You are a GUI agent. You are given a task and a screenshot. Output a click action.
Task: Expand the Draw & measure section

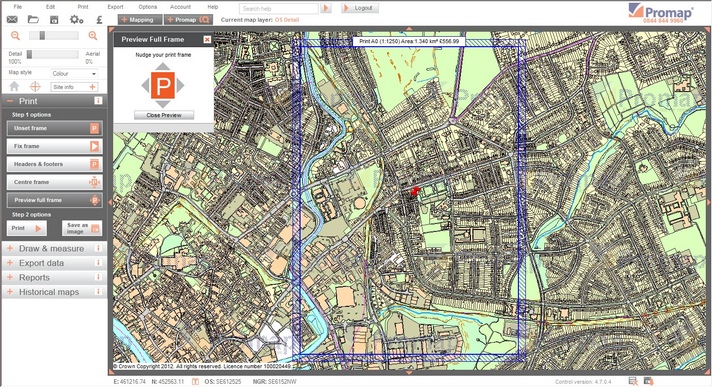click(x=54, y=248)
